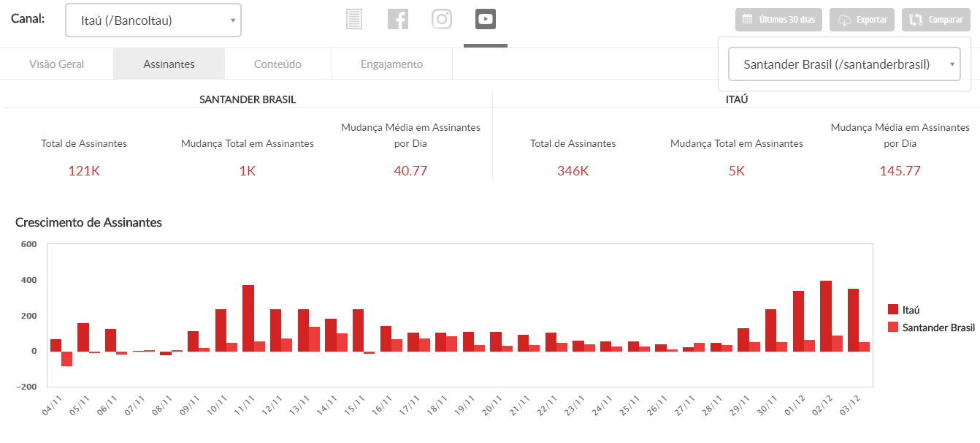Switch to the Facebook network icon

pyautogui.click(x=398, y=19)
